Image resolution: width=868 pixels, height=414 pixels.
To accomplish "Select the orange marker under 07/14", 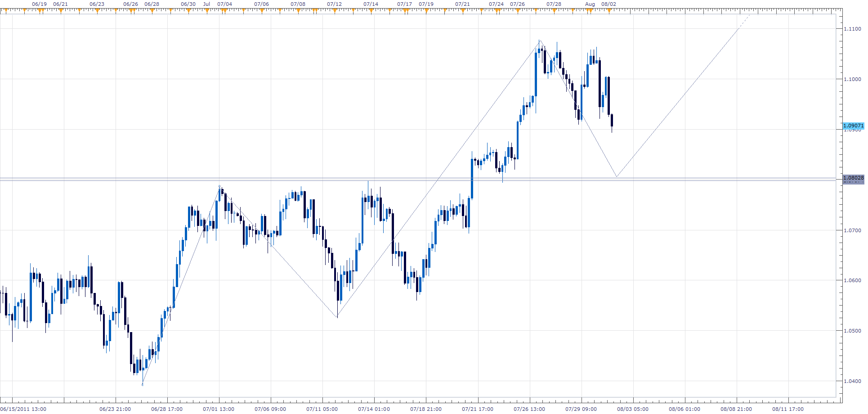I will click(x=371, y=11).
